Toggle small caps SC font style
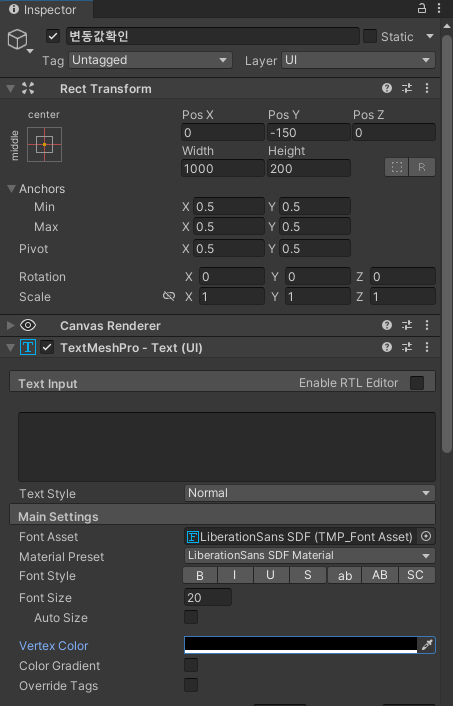The height and width of the screenshot is (706, 453). tap(417, 575)
